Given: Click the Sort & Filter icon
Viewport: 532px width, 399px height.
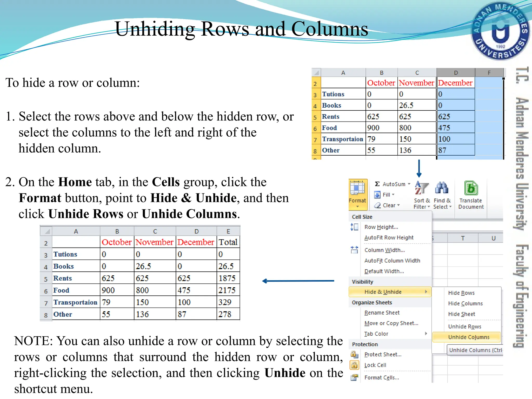Looking at the screenshot, I should tap(422, 188).
